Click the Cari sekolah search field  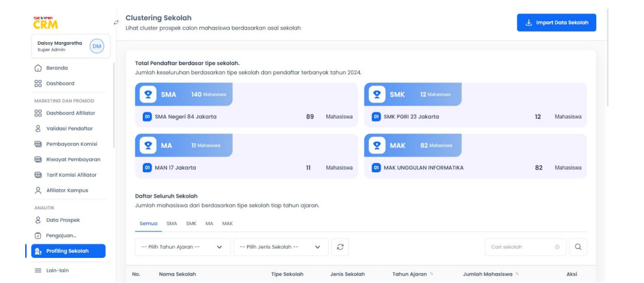tap(519, 247)
